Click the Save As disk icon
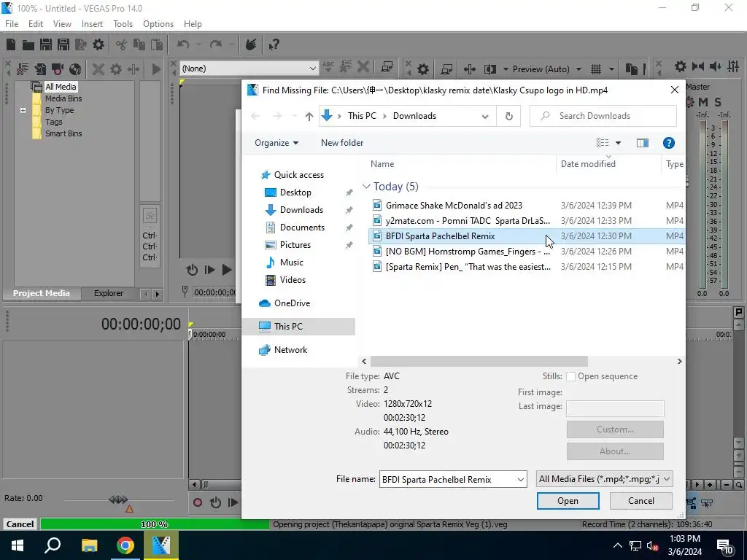This screenshot has width=747, height=560. tap(63, 44)
